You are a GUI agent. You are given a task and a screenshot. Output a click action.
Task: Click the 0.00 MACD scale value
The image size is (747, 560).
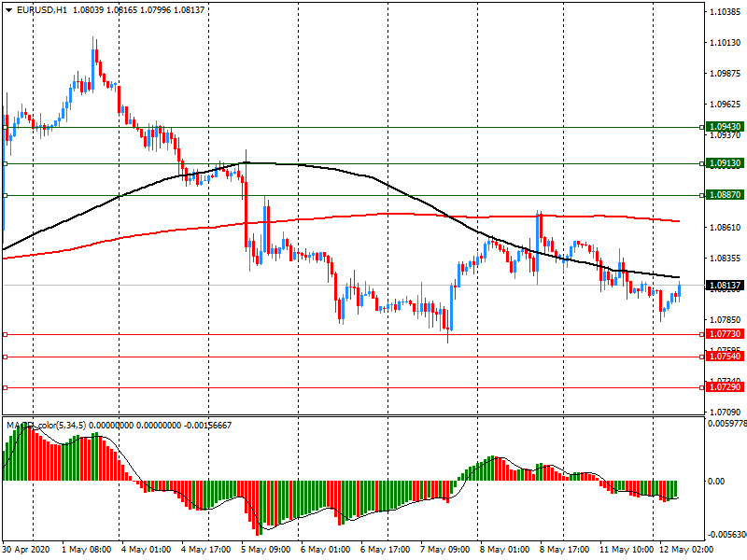[716, 481]
